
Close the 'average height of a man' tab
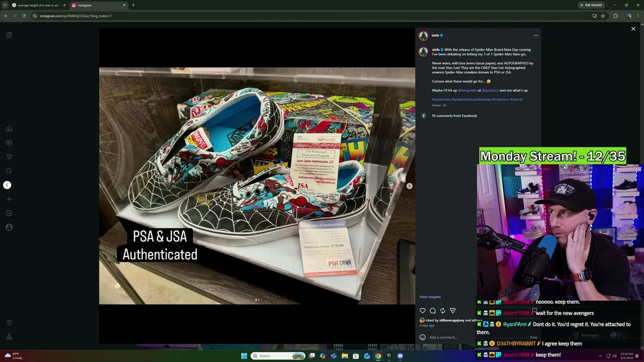[64, 5]
